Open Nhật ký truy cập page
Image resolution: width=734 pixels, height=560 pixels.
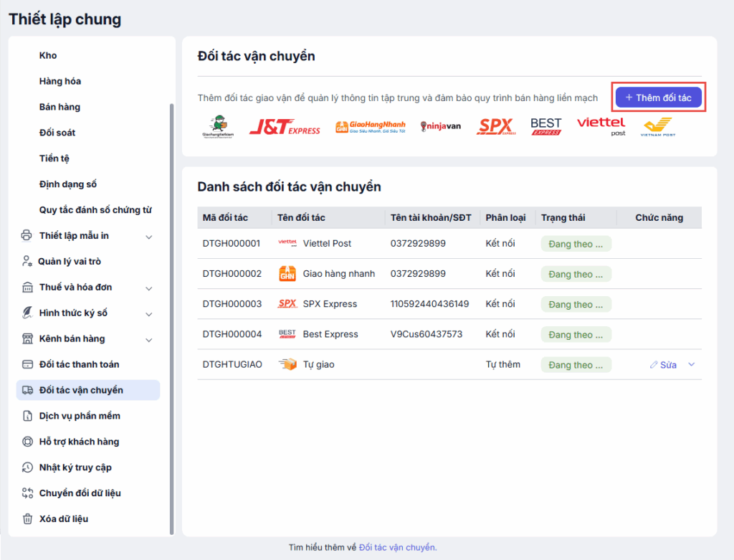75,468
